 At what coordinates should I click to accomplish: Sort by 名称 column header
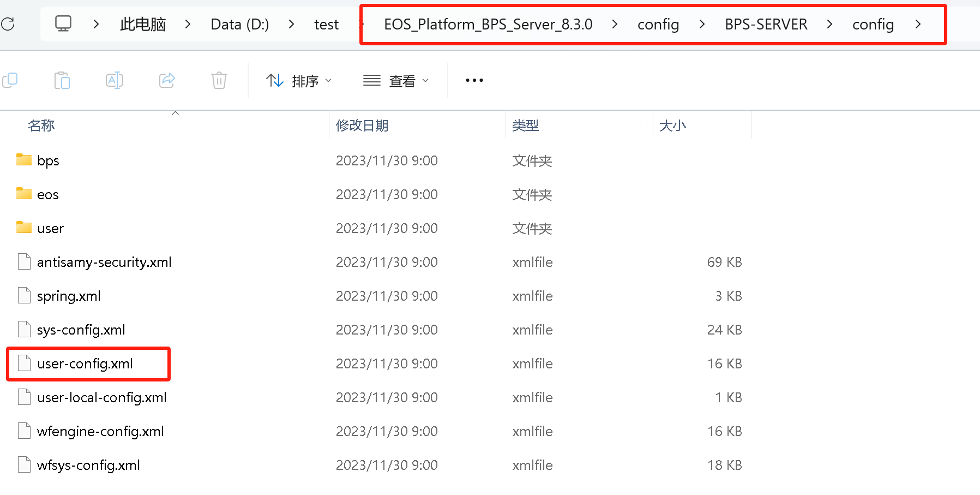point(41,126)
